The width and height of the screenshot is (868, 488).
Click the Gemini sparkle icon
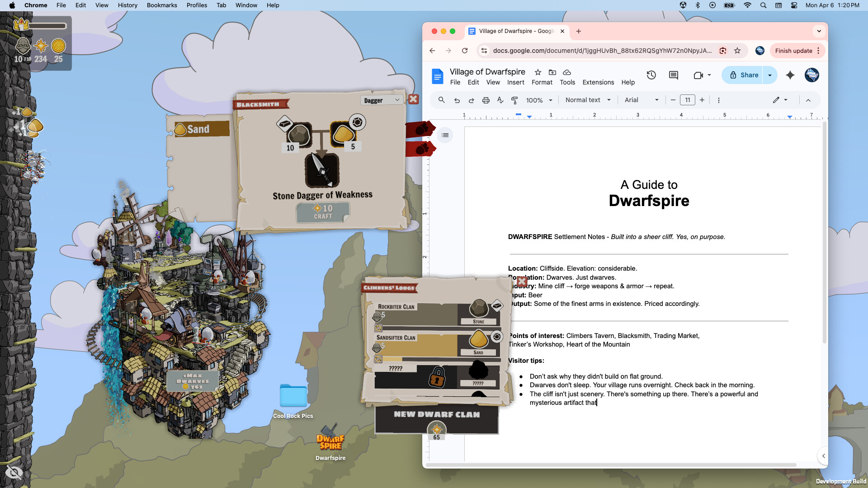790,75
